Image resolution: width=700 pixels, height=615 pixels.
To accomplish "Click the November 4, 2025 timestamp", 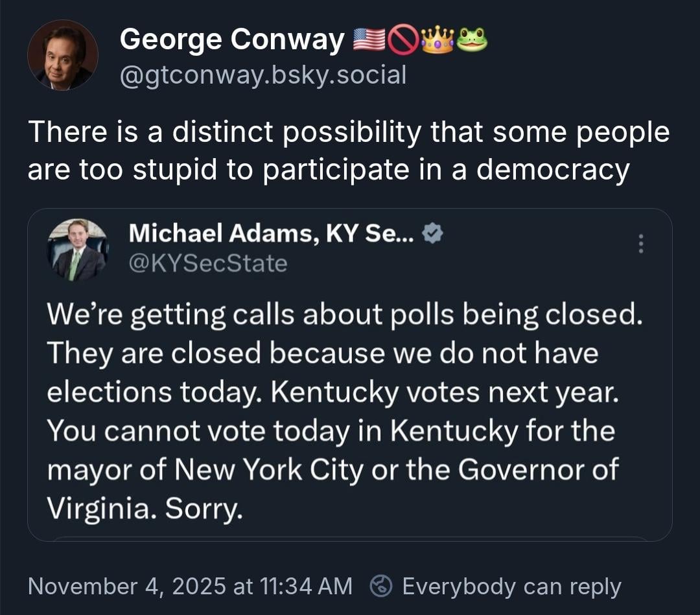I will point(190,586).
